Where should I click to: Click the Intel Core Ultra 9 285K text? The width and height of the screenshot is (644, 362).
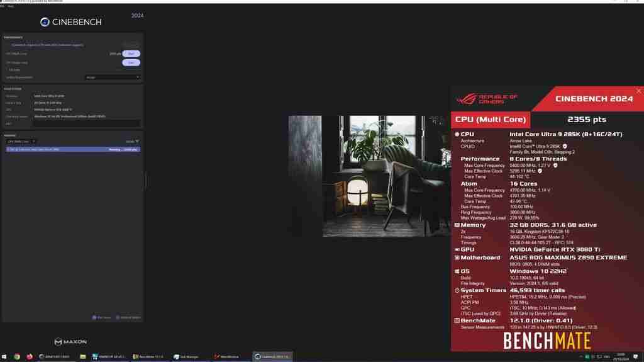click(x=566, y=134)
